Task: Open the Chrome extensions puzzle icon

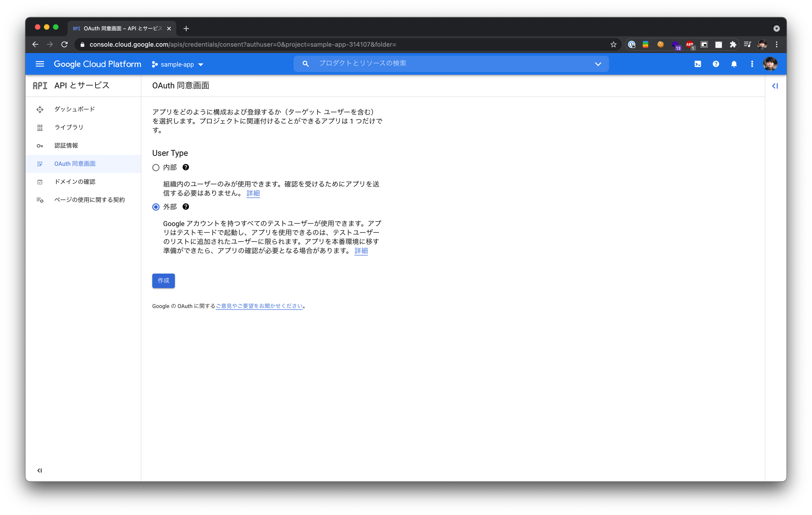Action: tap(733, 44)
